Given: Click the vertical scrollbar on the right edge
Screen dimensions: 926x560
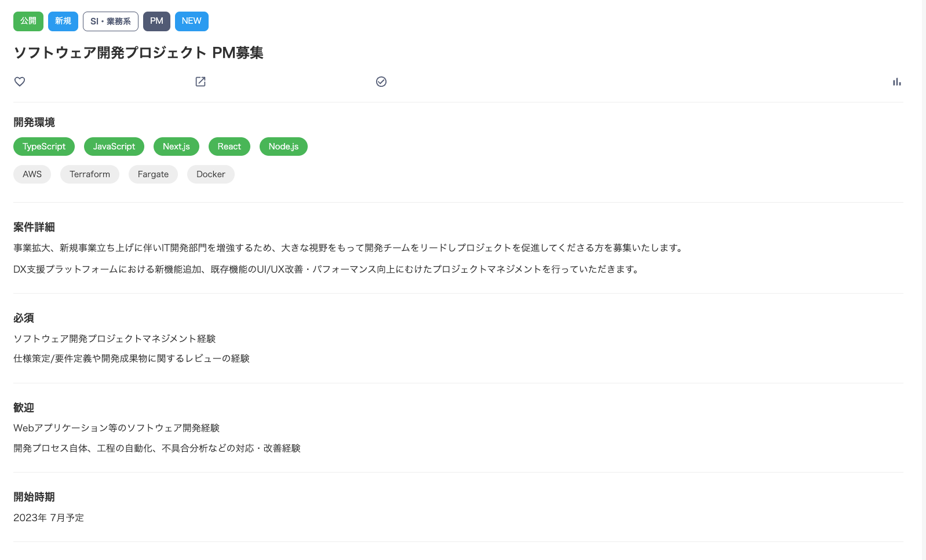Looking at the screenshot, I should point(924,280).
